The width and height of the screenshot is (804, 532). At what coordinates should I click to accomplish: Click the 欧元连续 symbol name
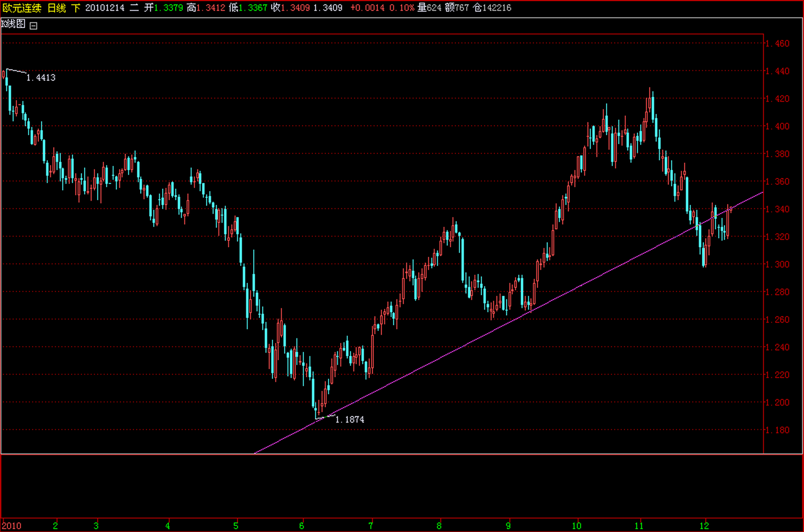coord(22,8)
